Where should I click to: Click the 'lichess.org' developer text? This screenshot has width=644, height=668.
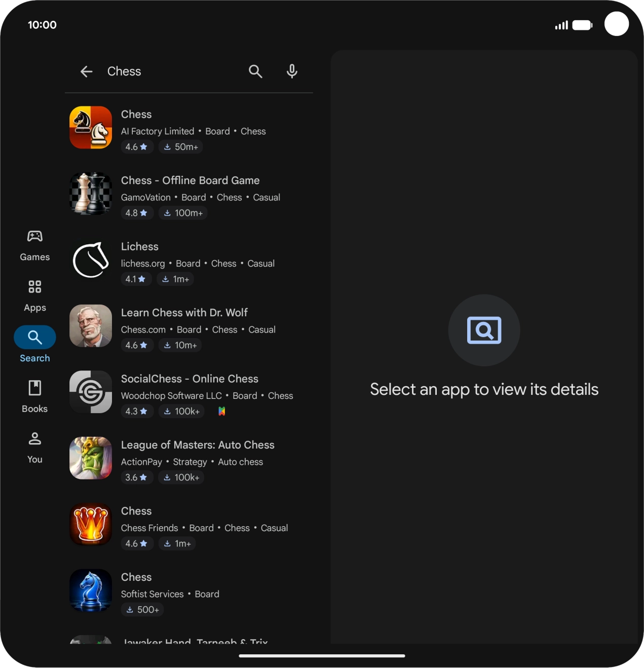(x=143, y=264)
